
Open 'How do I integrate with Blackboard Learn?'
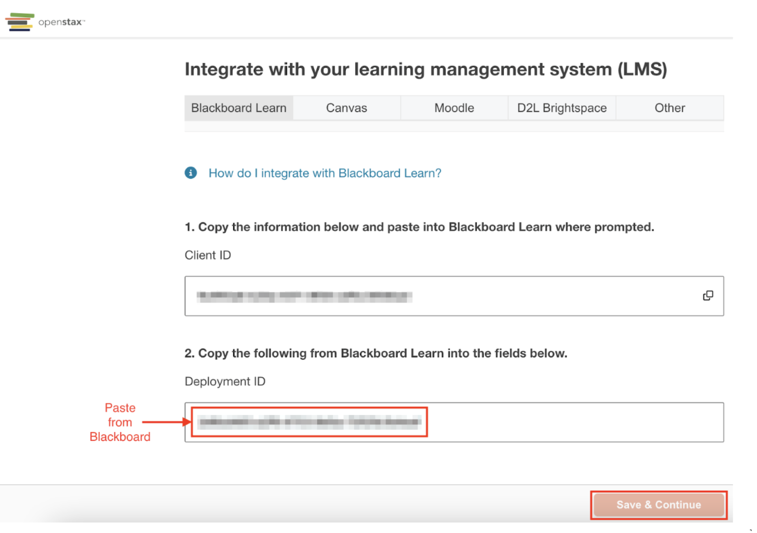point(325,173)
